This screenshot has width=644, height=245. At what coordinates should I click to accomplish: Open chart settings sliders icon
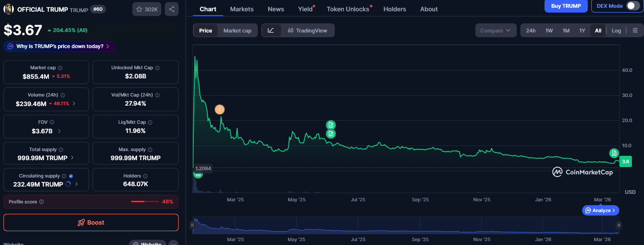pos(635,30)
